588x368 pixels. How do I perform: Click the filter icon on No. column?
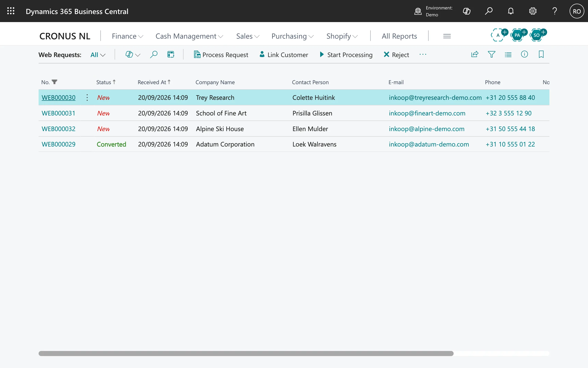pos(54,82)
